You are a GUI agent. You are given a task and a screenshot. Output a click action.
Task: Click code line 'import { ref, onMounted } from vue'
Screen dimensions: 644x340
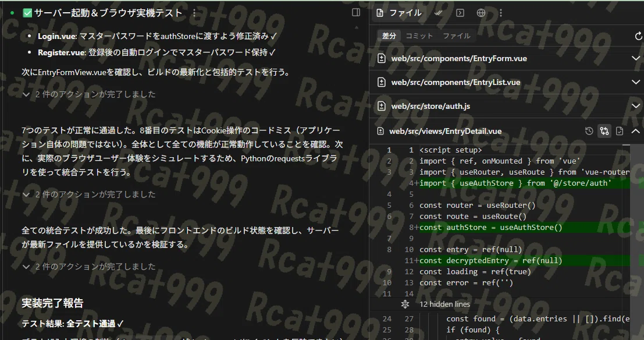(x=500, y=161)
